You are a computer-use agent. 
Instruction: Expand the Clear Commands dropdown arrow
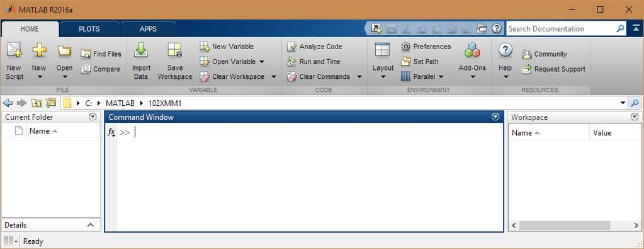[359, 76]
